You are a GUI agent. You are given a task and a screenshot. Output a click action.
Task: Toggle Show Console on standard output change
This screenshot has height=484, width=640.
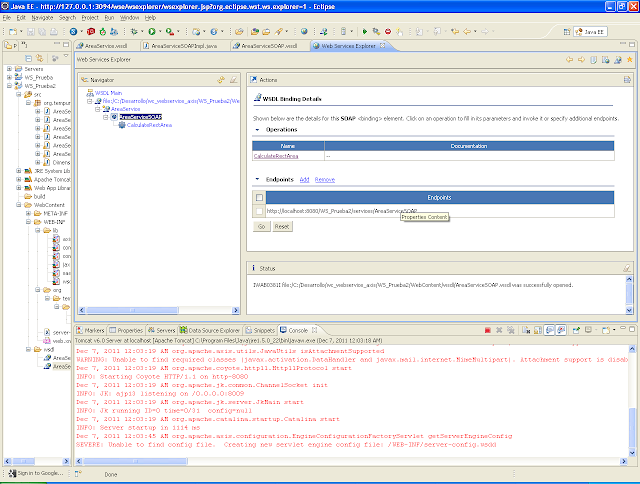pyautogui.click(x=549, y=330)
